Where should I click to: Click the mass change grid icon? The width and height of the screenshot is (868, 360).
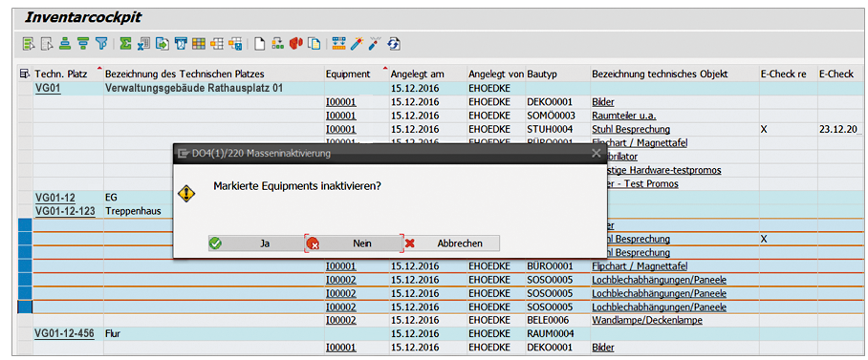tap(338, 44)
